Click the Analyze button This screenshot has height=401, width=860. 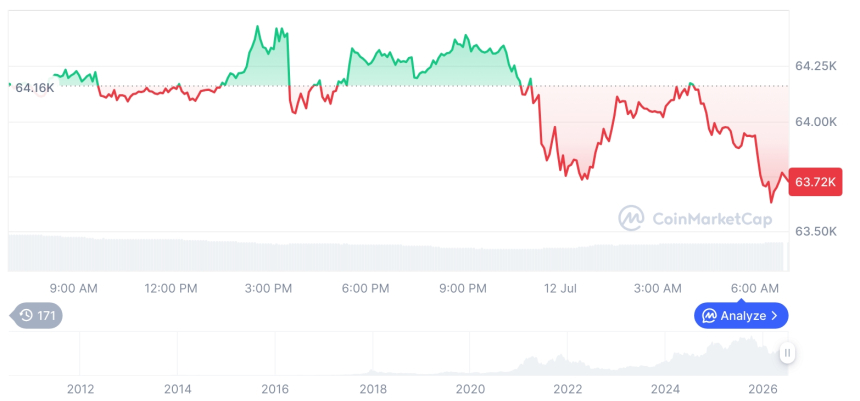pos(741,315)
